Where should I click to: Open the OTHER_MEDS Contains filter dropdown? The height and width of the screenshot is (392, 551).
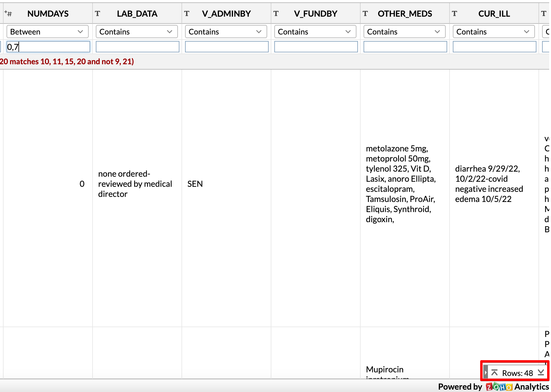[404, 32]
